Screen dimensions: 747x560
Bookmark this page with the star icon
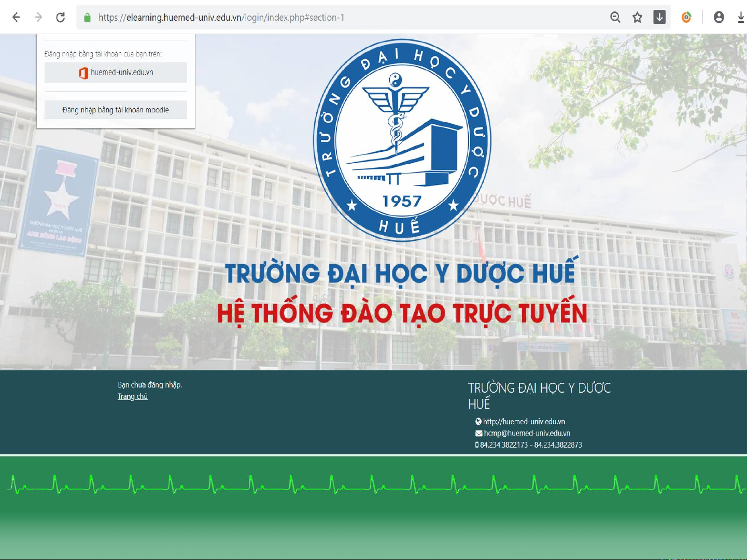point(638,18)
